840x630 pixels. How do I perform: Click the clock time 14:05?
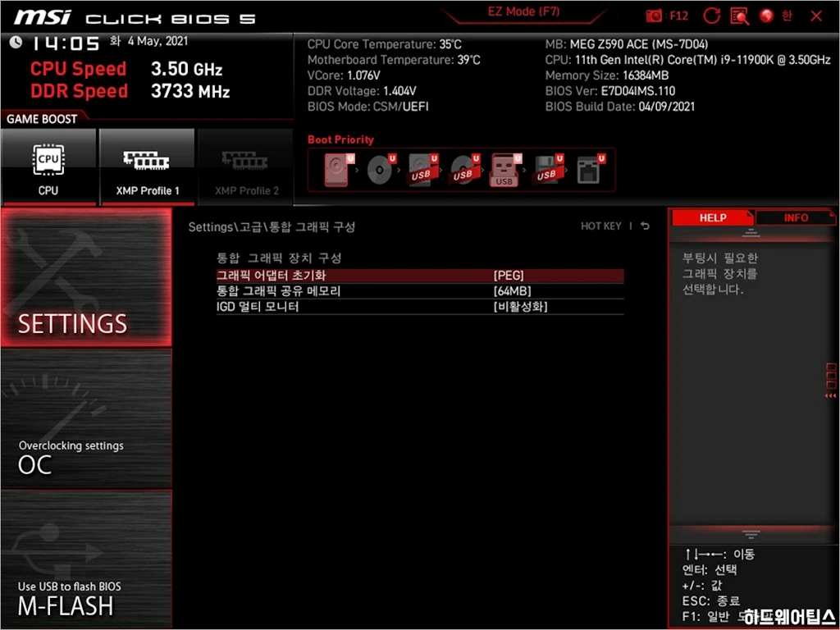(65, 43)
